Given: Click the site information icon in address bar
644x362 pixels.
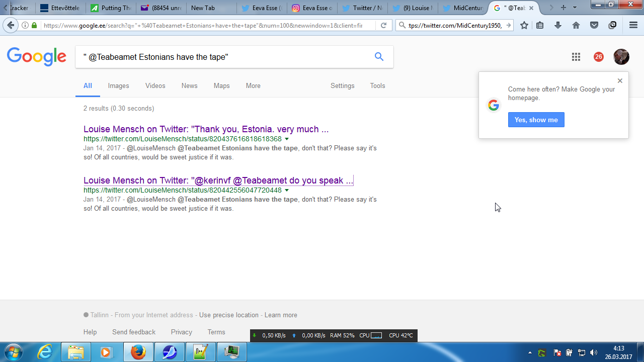Looking at the screenshot, I should click(25, 25).
